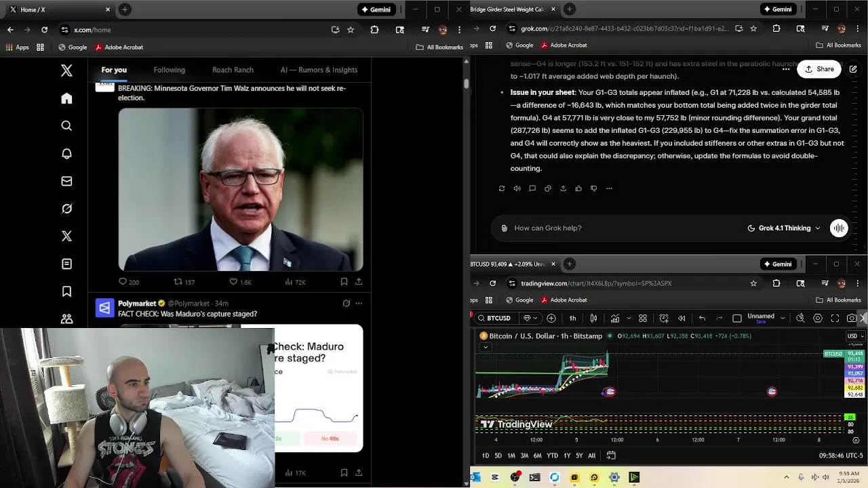Open the Tim Walz photo
The image size is (868, 488).
[x=241, y=190]
